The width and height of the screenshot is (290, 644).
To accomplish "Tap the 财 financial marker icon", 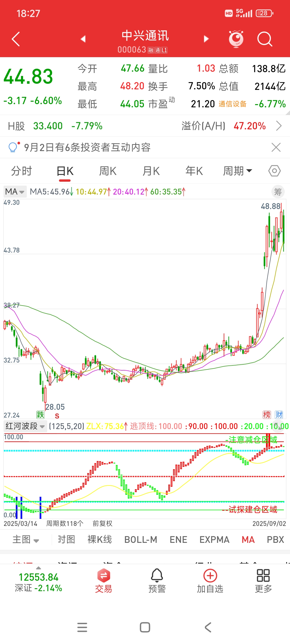I will (x=279, y=415).
